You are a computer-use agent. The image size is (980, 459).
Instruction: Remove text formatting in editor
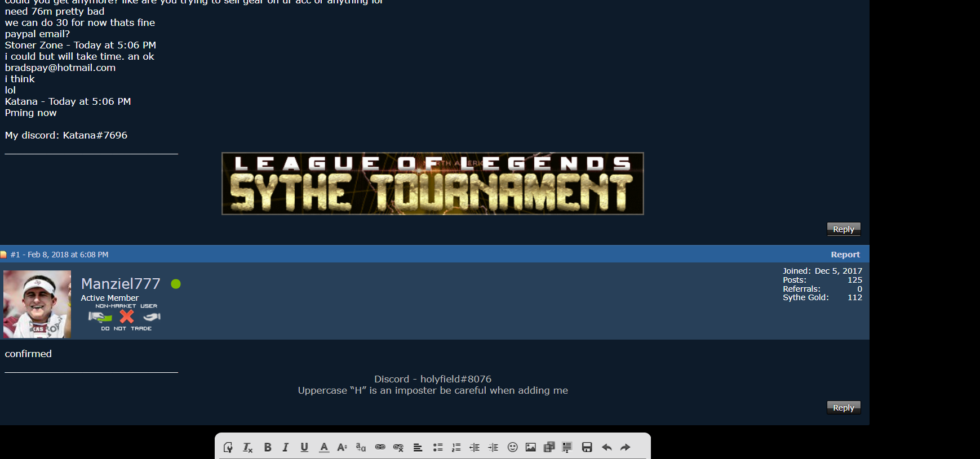pyautogui.click(x=247, y=447)
